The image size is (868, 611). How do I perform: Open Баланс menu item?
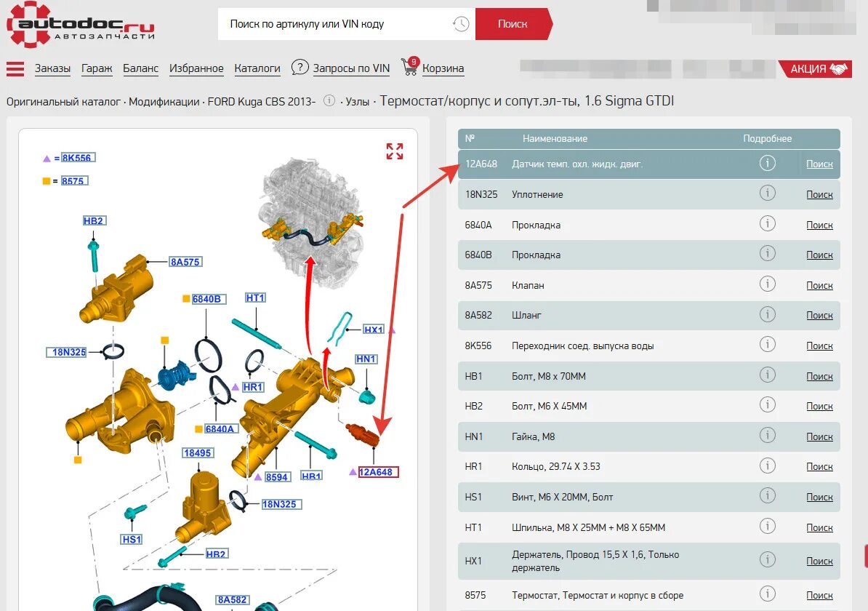tap(140, 68)
